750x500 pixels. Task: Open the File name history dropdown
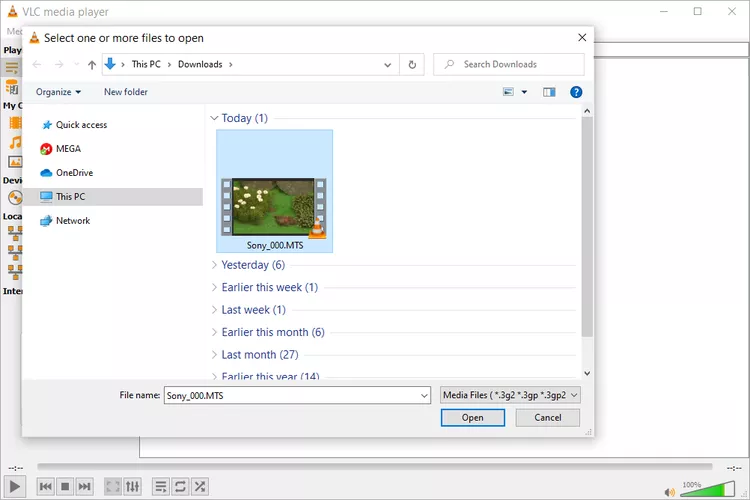pyautogui.click(x=424, y=396)
